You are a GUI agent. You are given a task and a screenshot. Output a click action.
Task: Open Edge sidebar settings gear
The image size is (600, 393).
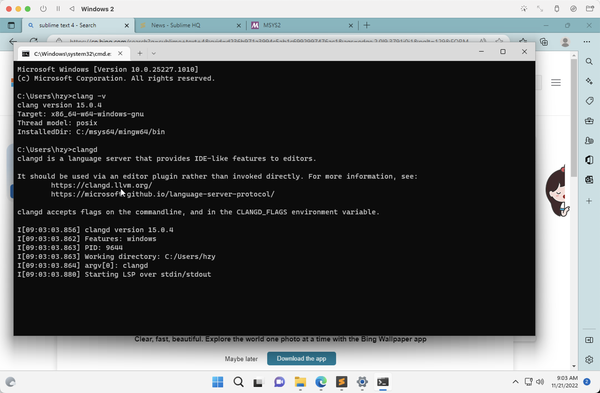coord(589,360)
